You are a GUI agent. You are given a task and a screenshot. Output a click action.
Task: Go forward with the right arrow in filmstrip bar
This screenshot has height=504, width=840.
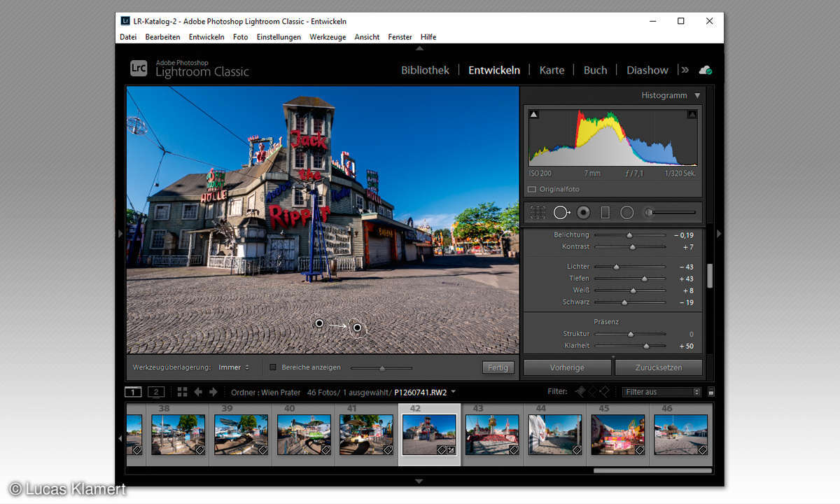coord(213,392)
